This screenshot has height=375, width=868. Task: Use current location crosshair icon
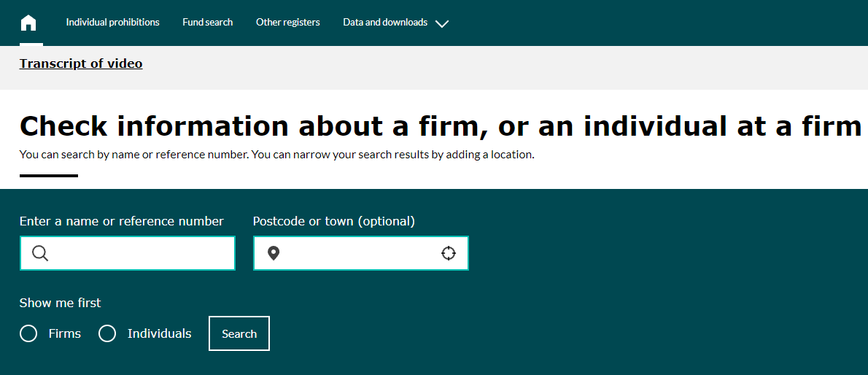coord(449,253)
